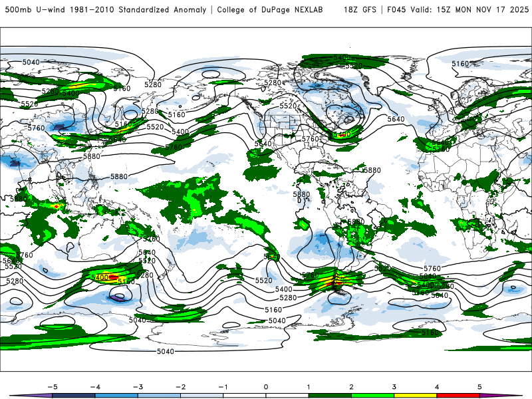Click the '500mb U-wind 1981-2010 Standardized Anomaly' title

point(106,10)
